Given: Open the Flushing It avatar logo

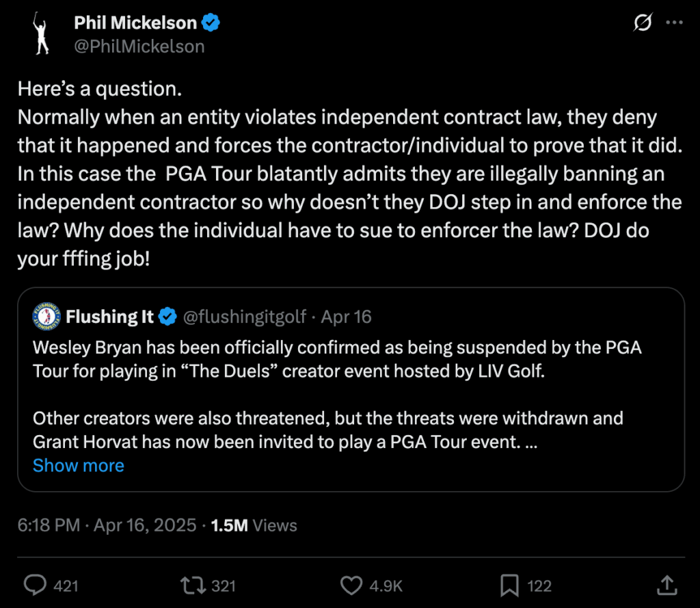Looking at the screenshot, I should click(46, 316).
